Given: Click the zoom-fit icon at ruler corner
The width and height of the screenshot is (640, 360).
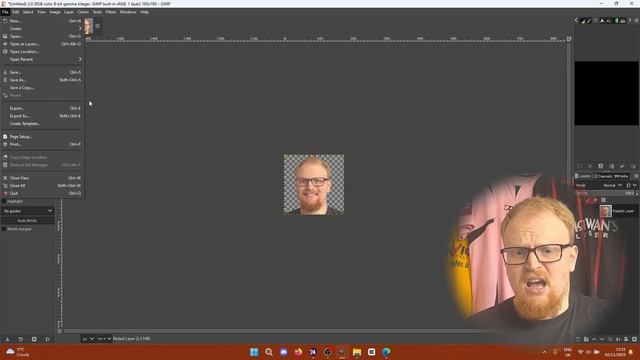Looking at the screenshot, I should coord(569,39).
